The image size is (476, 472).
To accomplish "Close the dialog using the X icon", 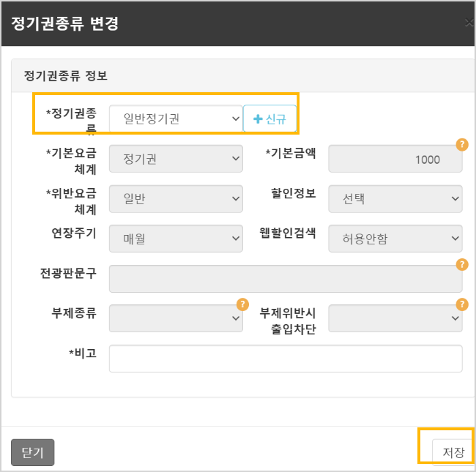I will click(x=469, y=23).
